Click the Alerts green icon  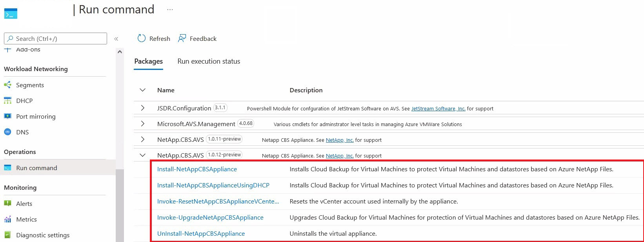(7, 203)
